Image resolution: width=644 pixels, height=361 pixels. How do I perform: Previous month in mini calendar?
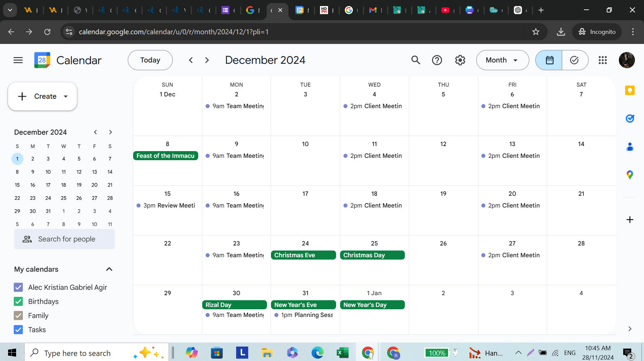point(96,132)
